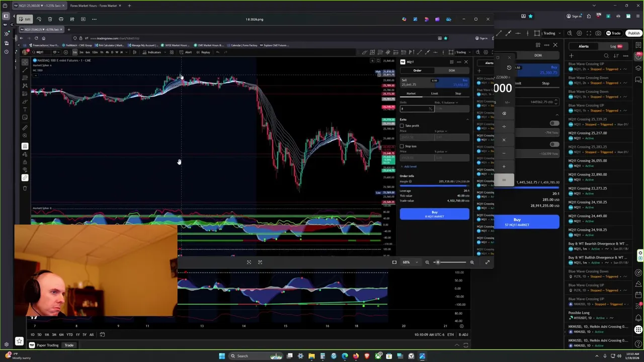644x362 pixels.
Task: Select alert NQ1! Crossing 22,890.00
Action: pyautogui.click(x=597, y=177)
